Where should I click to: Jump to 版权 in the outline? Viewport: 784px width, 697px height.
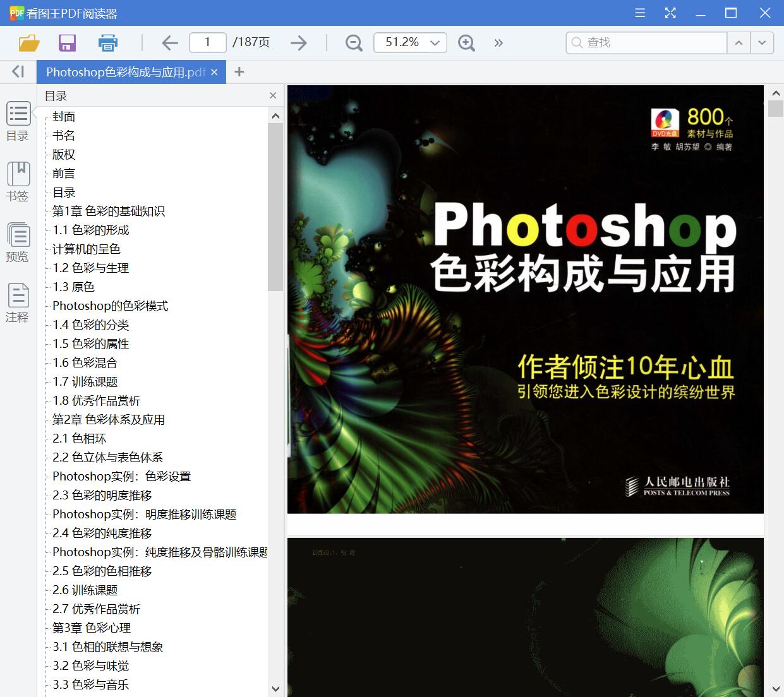pos(64,154)
